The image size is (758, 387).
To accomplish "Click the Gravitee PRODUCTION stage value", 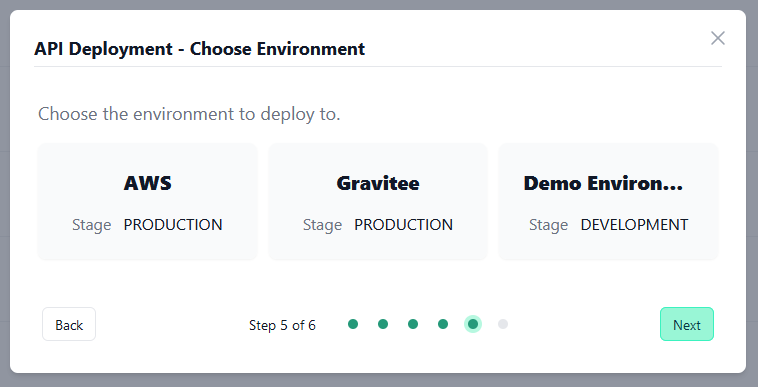I will (404, 225).
